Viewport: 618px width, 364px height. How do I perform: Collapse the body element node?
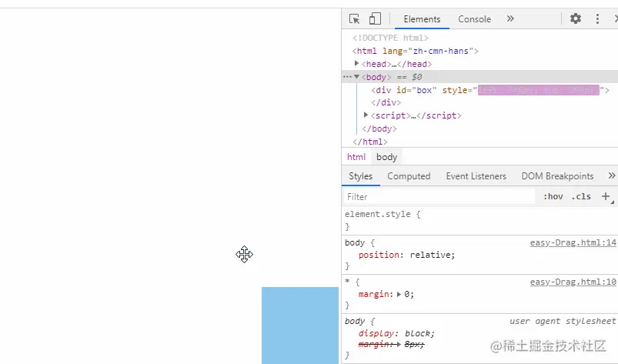[x=356, y=77]
